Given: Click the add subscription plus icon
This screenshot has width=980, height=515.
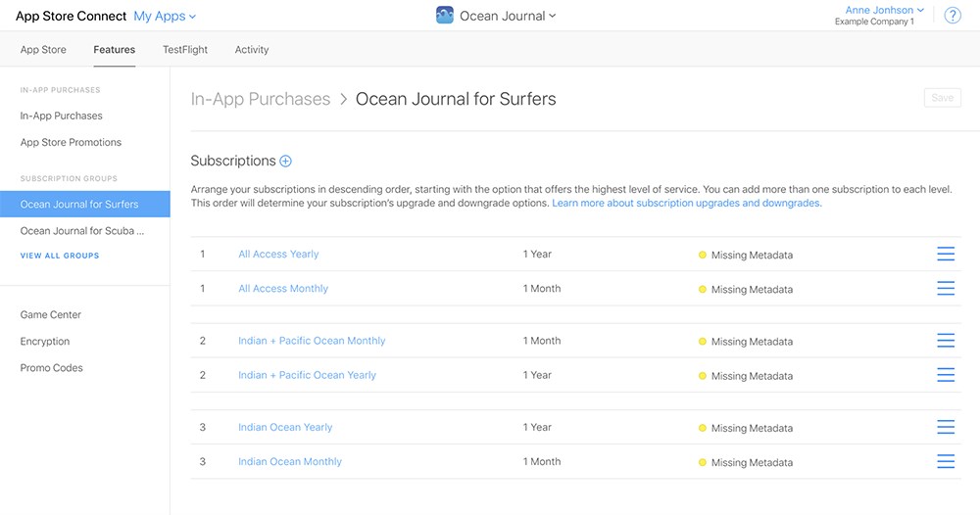Looking at the screenshot, I should (x=285, y=161).
